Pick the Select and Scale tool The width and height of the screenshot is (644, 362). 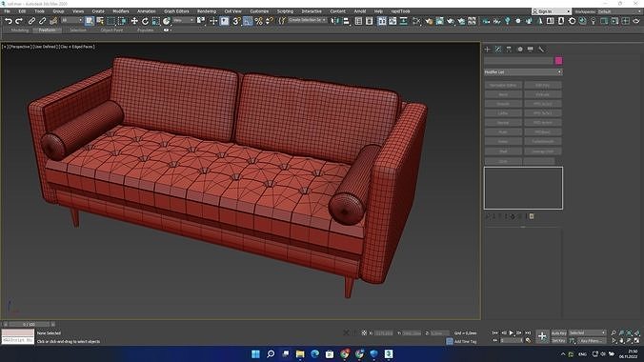(x=155, y=21)
